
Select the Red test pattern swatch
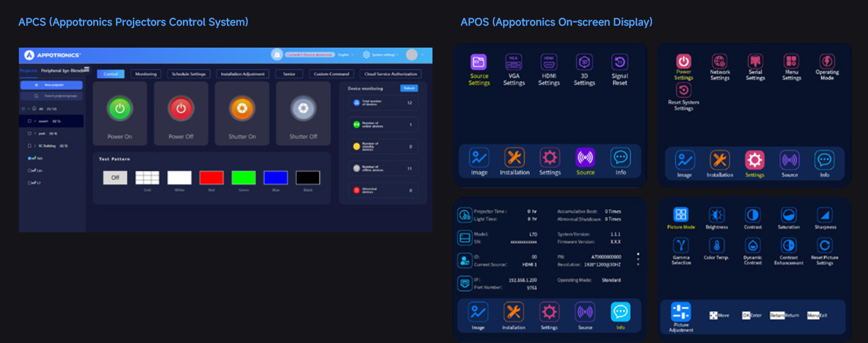[x=211, y=178]
